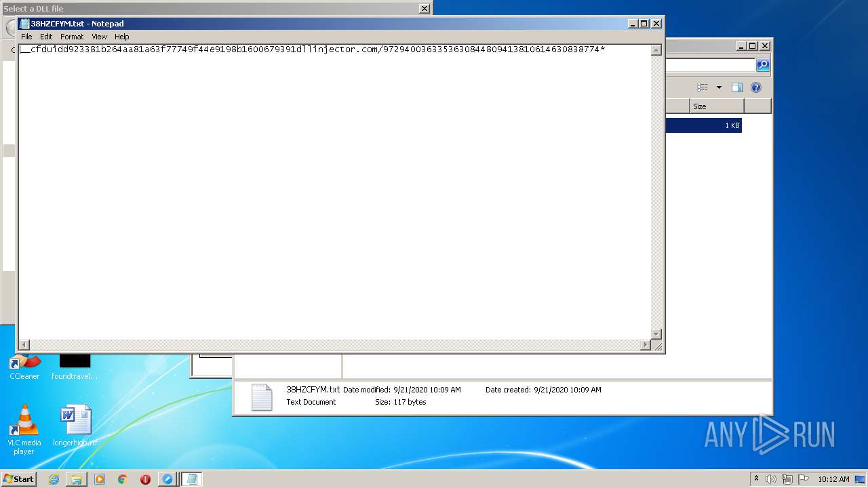The image size is (868, 488).
Task: Click the Size column header
Action: 717,106
